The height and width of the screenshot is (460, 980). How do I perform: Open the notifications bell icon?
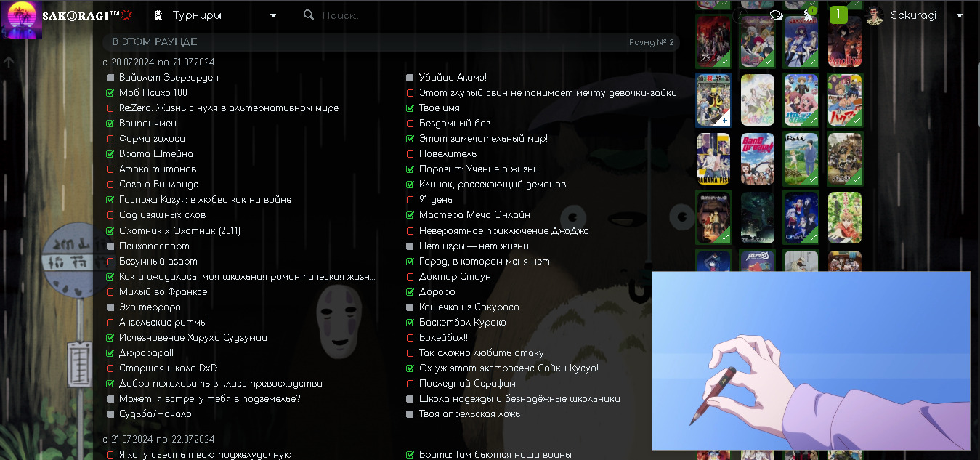pyautogui.click(x=808, y=15)
